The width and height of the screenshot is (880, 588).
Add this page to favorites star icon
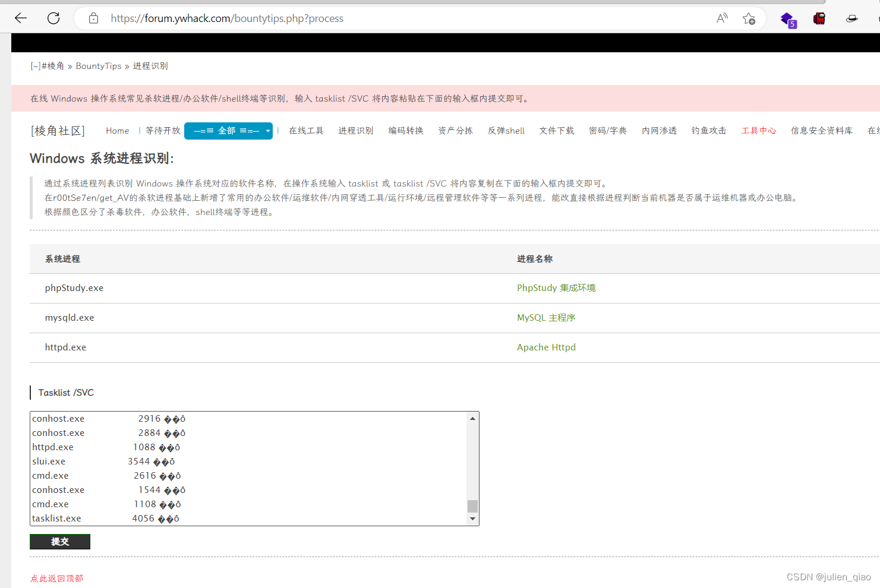(x=749, y=18)
